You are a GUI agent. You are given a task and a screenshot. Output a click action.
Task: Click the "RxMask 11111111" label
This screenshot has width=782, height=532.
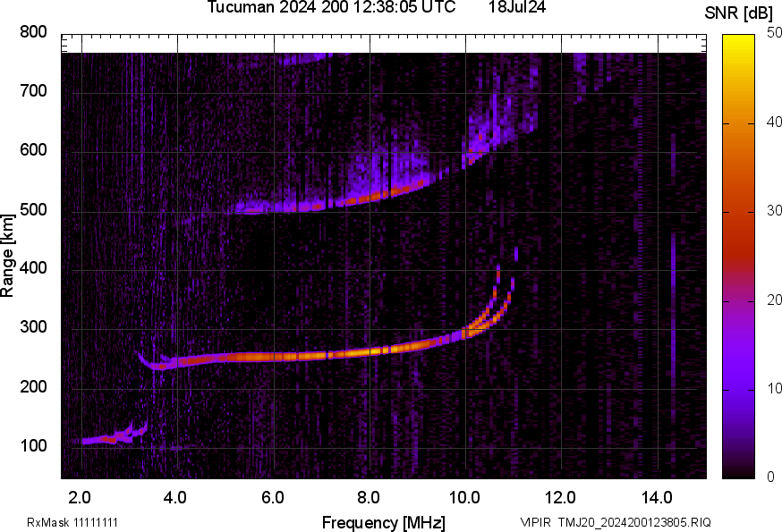[72, 522]
